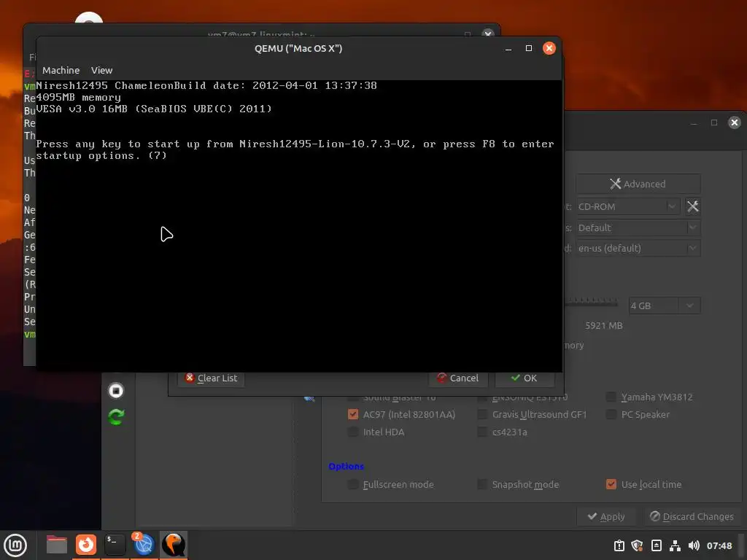Click inside the QEMU black display area
The height and width of the screenshot is (560, 747).
click(298, 226)
